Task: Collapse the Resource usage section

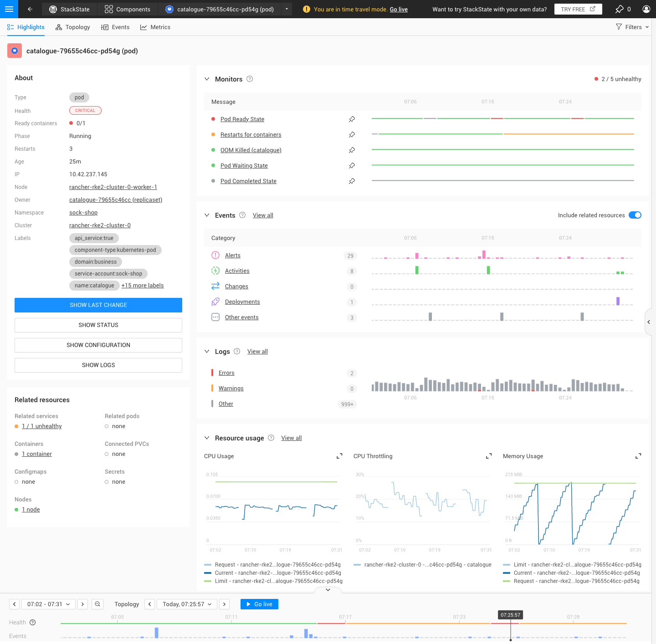Action: 207,438
